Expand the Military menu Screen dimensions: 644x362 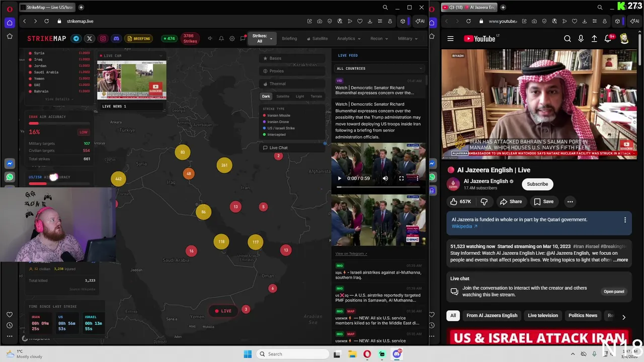tap(408, 39)
